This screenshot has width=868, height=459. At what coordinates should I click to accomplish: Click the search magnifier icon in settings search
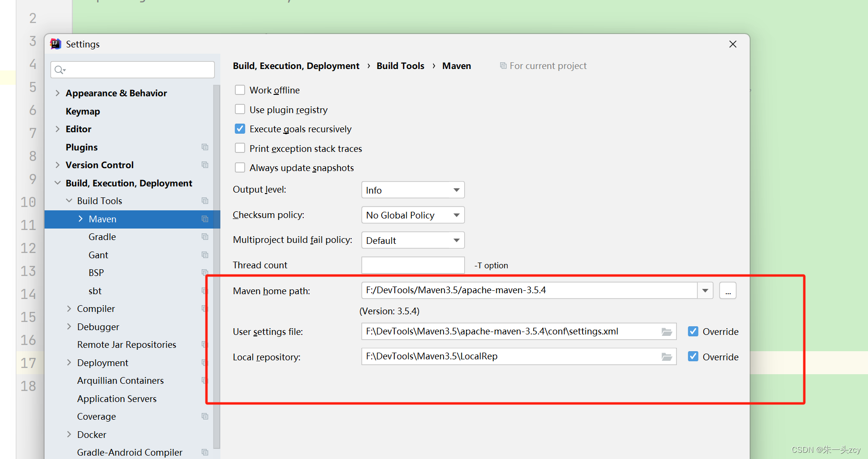tap(59, 70)
